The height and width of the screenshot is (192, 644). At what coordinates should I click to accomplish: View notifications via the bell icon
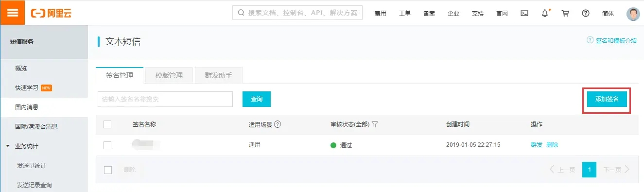545,13
